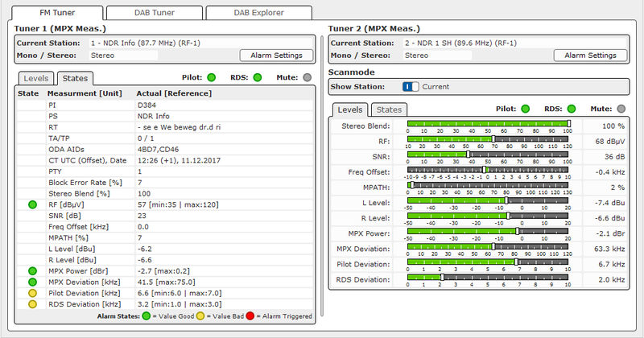Click the L Level meter bar
The width and height of the screenshot is (644, 338).
click(x=488, y=200)
